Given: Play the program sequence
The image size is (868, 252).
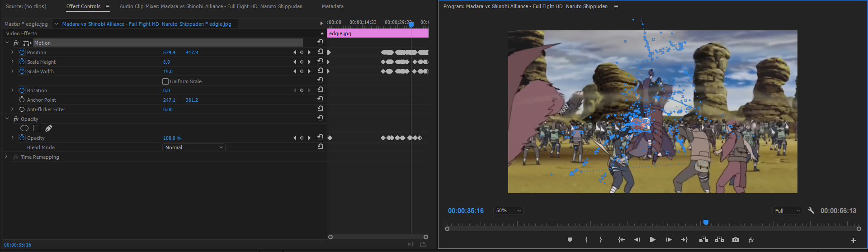Looking at the screenshot, I should (652, 240).
